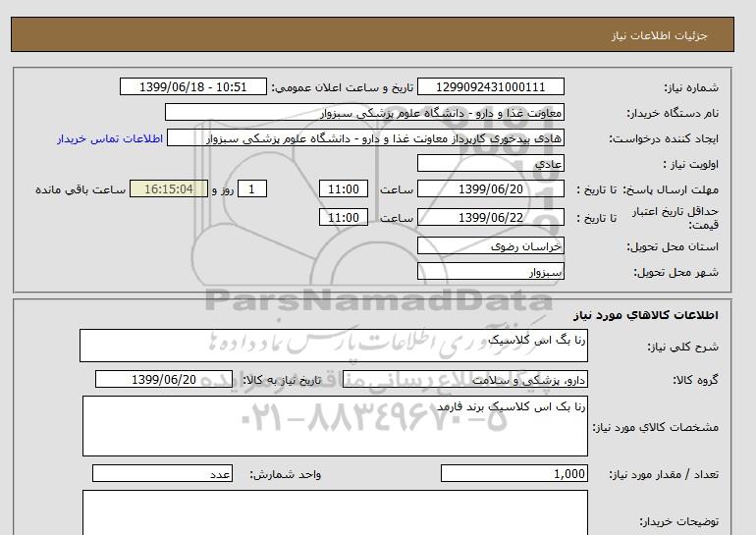Click the تاریخ و ساعت اعلان عمومی label
The height and width of the screenshot is (535, 756).
[343, 87]
